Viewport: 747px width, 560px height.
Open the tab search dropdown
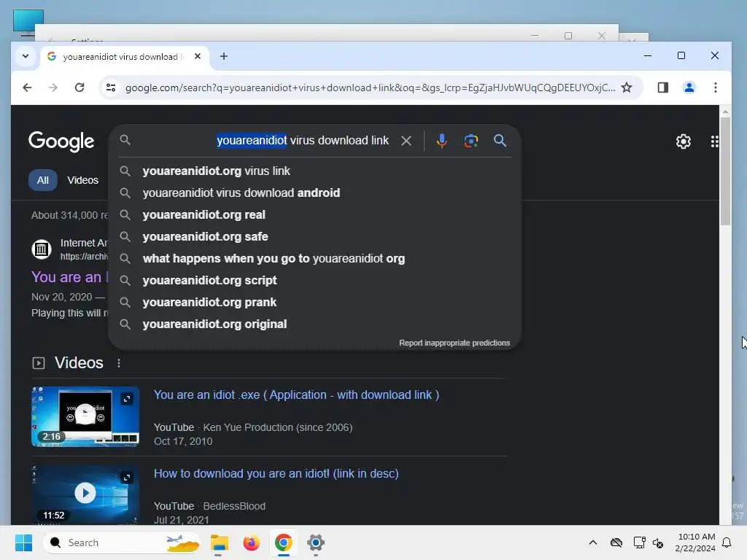coord(26,56)
